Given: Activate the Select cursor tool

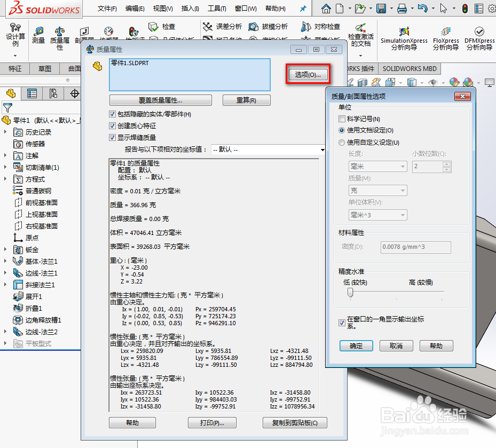Looking at the screenshot, I should tap(444, 8).
